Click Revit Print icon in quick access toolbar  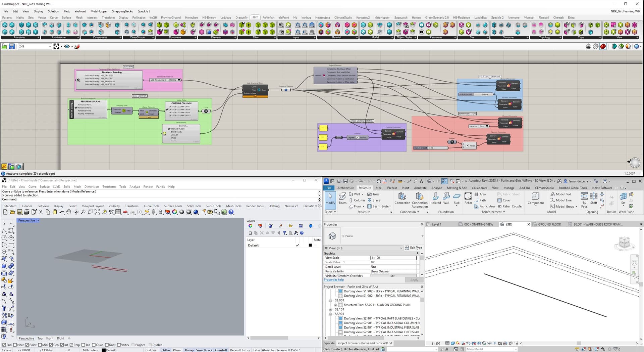pyautogui.click(x=378, y=181)
